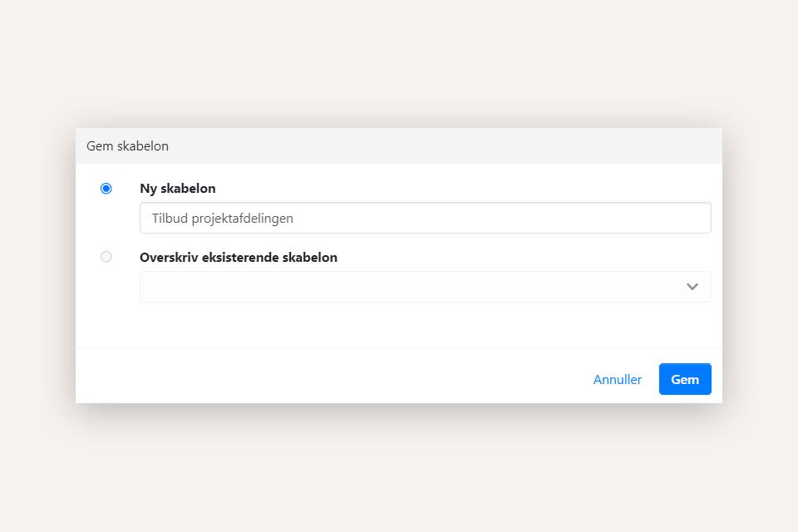The image size is (798, 532).
Task: Click the selected blue radio circle
Action: pyautogui.click(x=106, y=189)
